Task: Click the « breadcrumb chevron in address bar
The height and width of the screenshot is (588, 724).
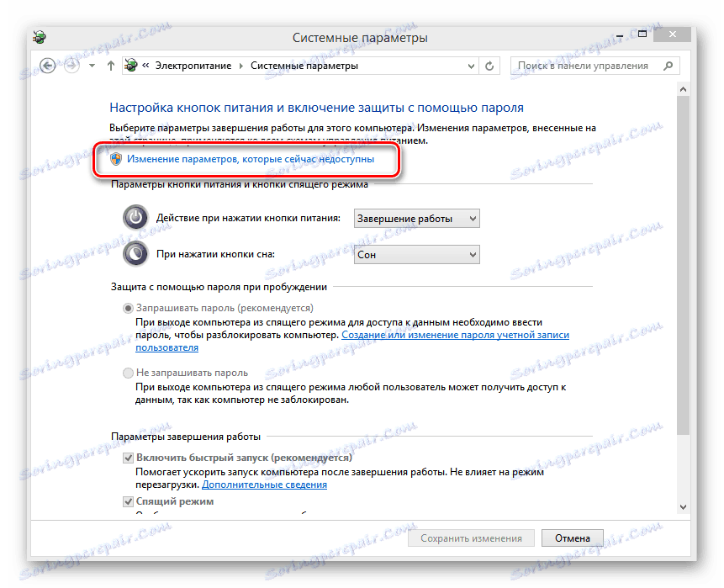Action: click(x=145, y=66)
